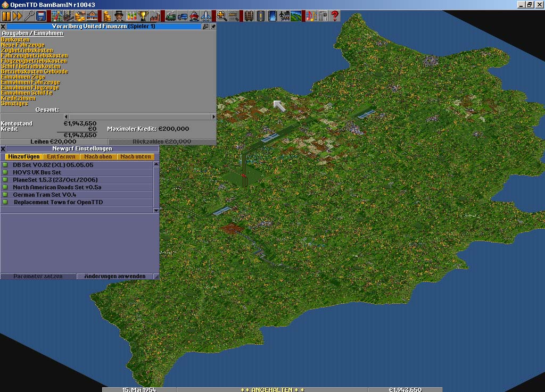The height and width of the screenshot is (392, 545).
Task: Toggle sticky pin on the Finanzen window
Action: [x=213, y=26]
